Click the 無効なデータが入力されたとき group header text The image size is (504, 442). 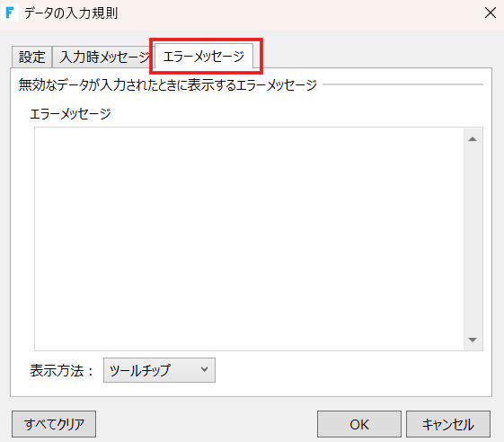[x=167, y=84]
